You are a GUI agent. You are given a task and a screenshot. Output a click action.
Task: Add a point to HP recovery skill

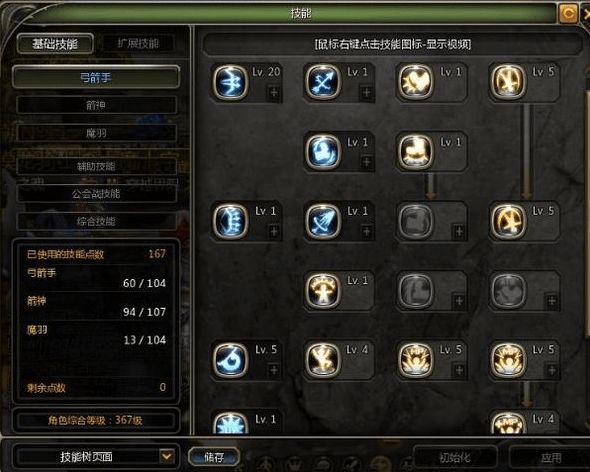coord(459,370)
